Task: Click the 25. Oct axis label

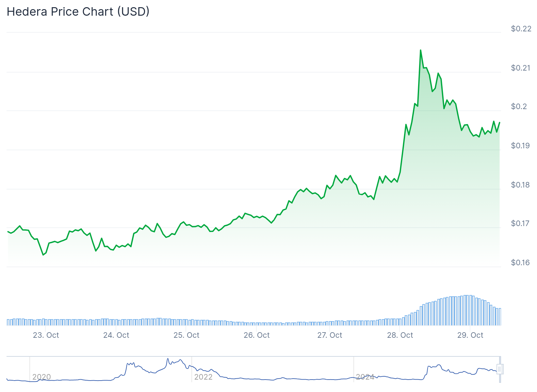Action: pyautogui.click(x=186, y=335)
